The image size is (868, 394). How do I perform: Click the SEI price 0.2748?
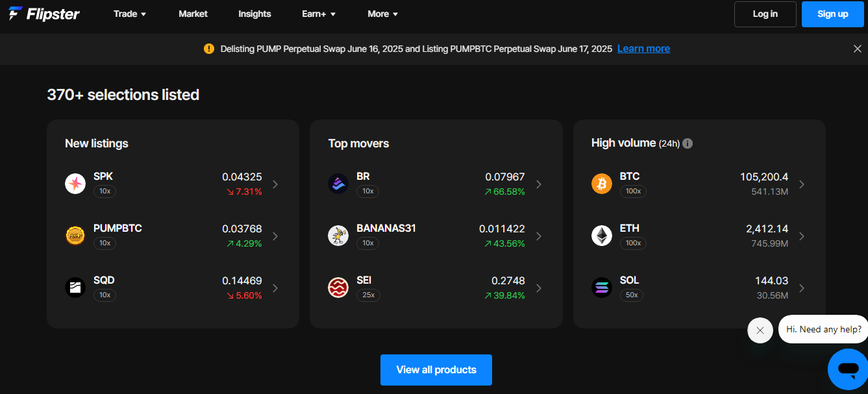pos(508,280)
